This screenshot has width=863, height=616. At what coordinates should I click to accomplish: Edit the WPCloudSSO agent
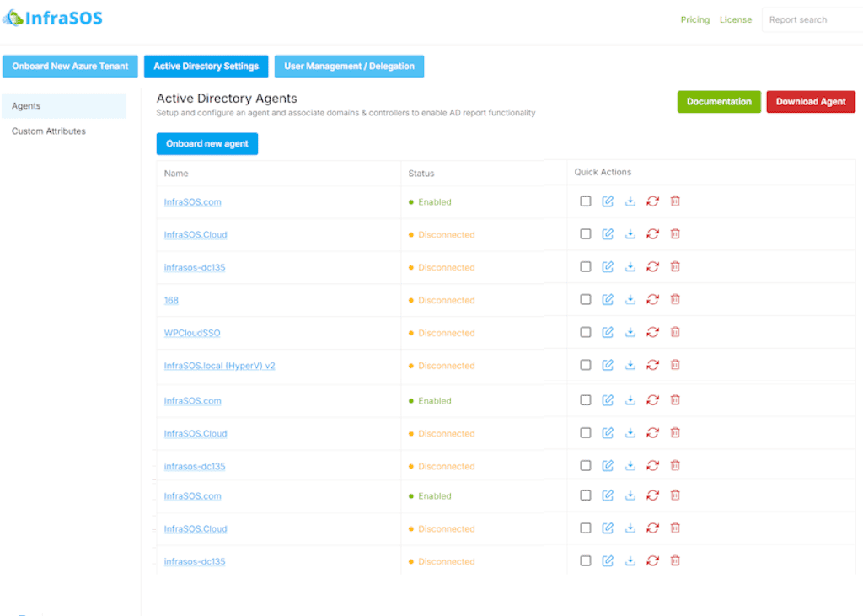[x=608, y=332]
